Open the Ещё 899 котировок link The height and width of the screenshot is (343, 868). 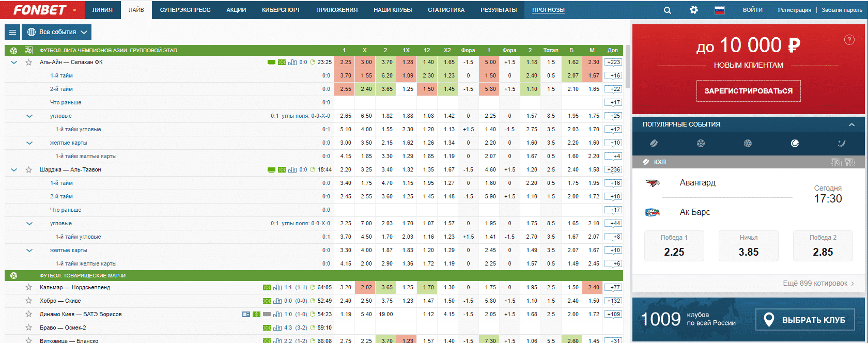coord(818,283)
